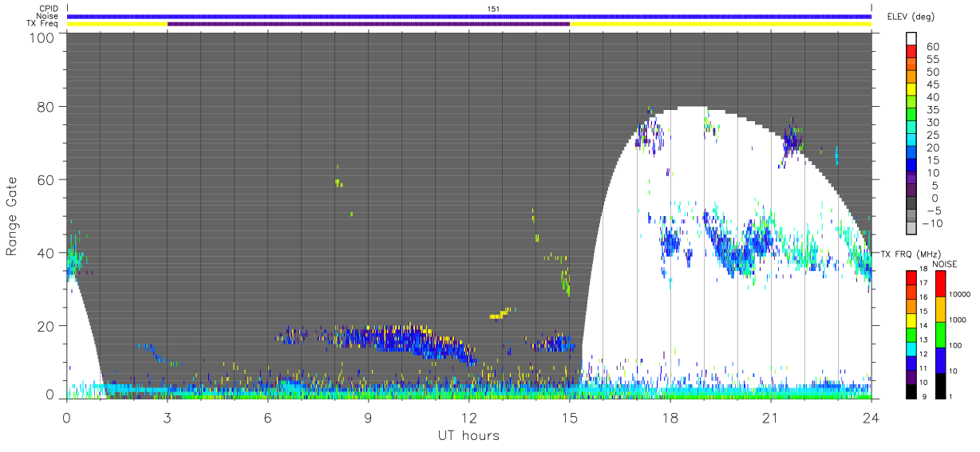Click UT hours tick label 21

click(771, 417)
